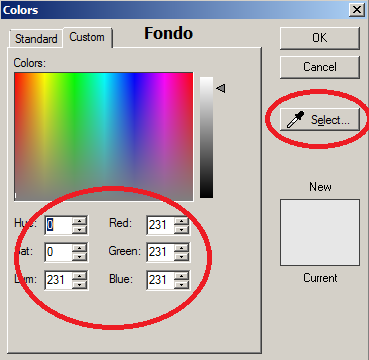Image resolution: width=369 pixels, height=360 pixels.
Task: Confirm with the OK button
Action: pos(320,38)
